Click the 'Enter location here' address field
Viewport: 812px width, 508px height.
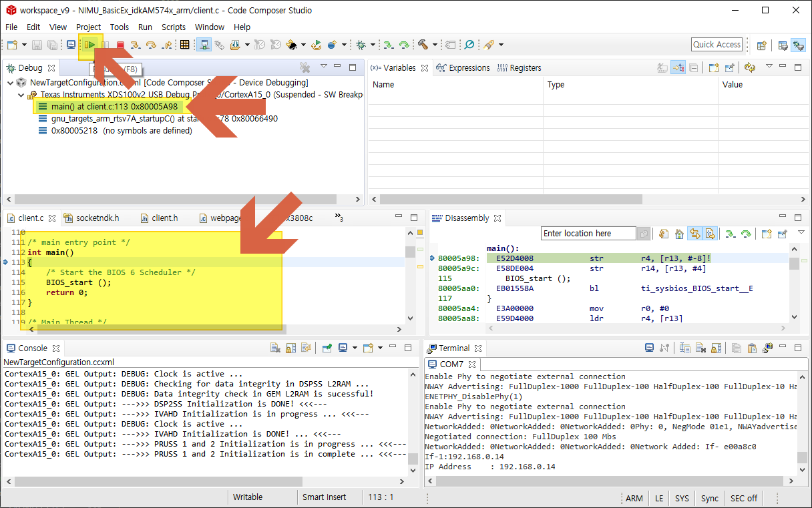coord(588,234)
